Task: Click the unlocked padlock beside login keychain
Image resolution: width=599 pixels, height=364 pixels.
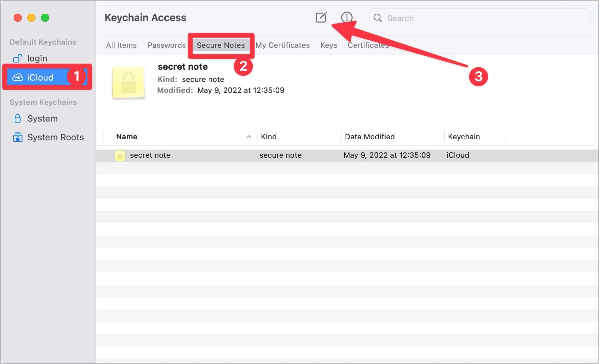Action: tap(18, 58)
